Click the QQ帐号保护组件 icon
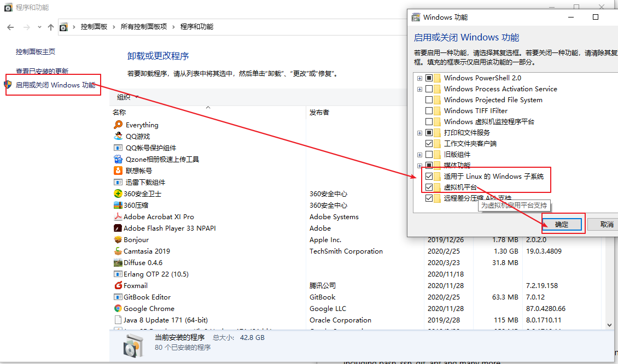This screenshot has height=364, width=618. coord(118,148)
